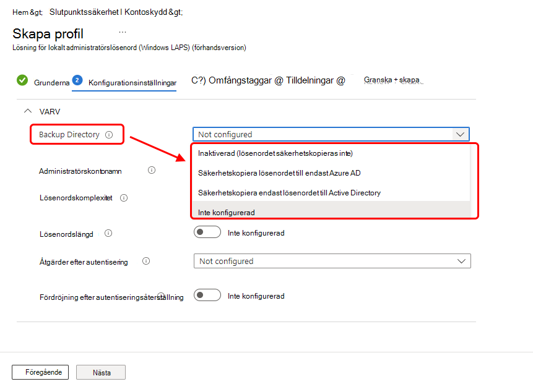Click the Föregående button
The image size is (533, 392).
(x=40, y=372)
